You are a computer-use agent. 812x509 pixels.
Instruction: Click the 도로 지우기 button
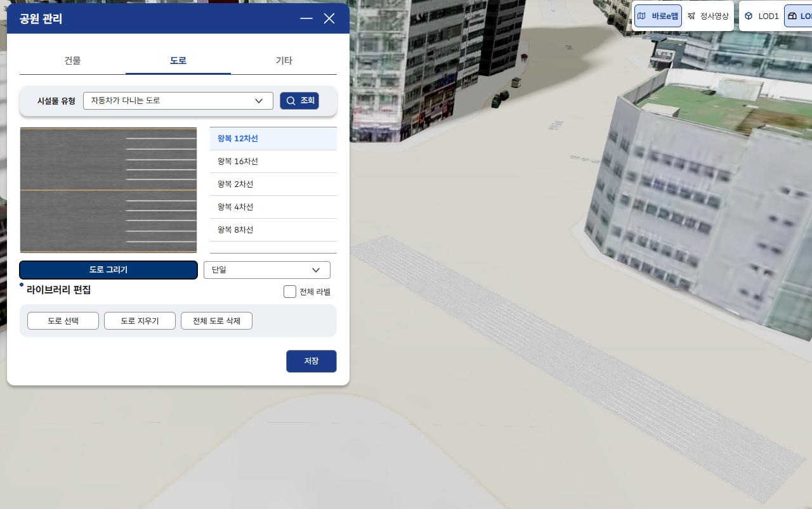140,321
